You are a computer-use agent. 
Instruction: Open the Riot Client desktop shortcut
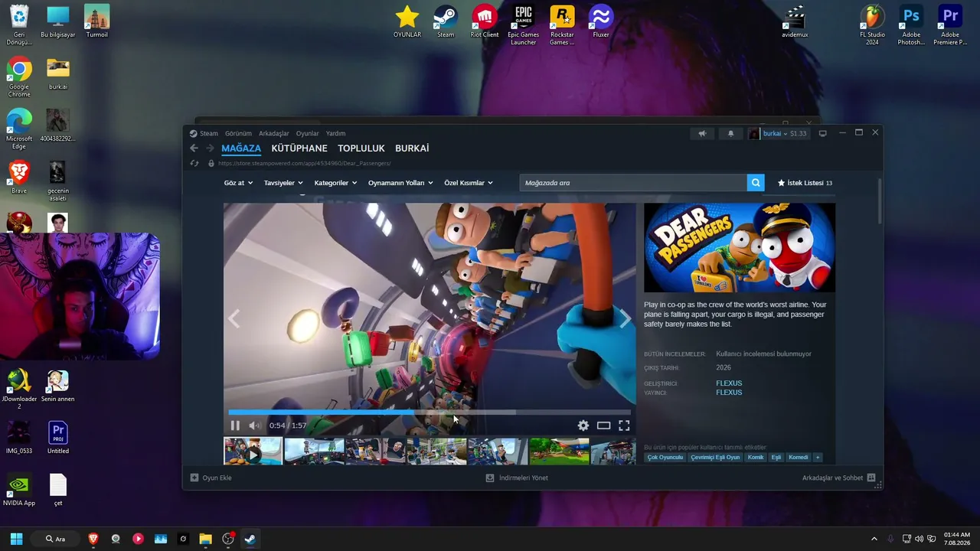click(x=485, y=22)
